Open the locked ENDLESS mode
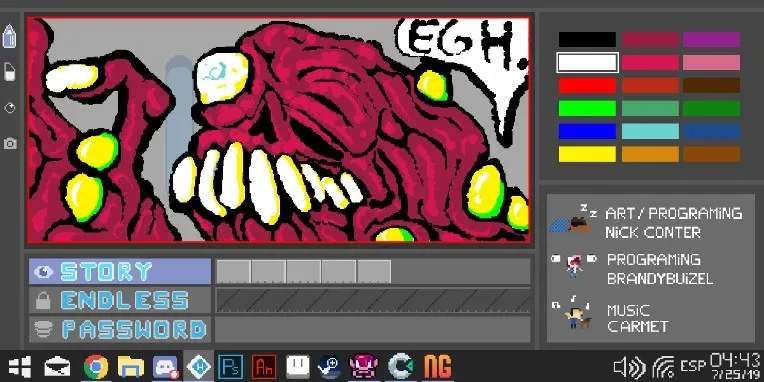 tap(120, 300)
